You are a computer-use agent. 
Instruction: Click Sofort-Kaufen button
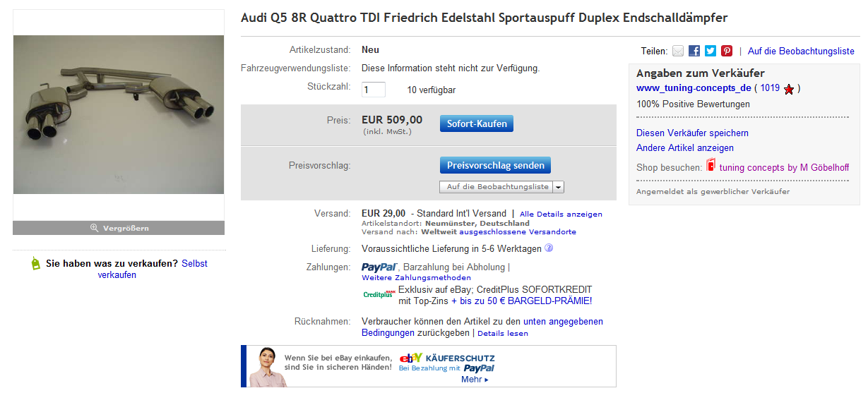coord(477,123)
